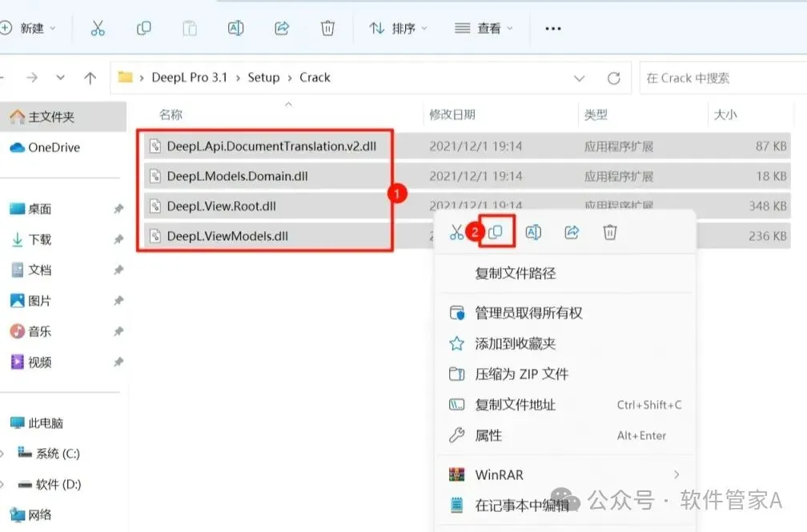Viewport: 807px width, 532px height.
Task: Navigate to Setup in breadcrumb path
Action: click(263, 78)
